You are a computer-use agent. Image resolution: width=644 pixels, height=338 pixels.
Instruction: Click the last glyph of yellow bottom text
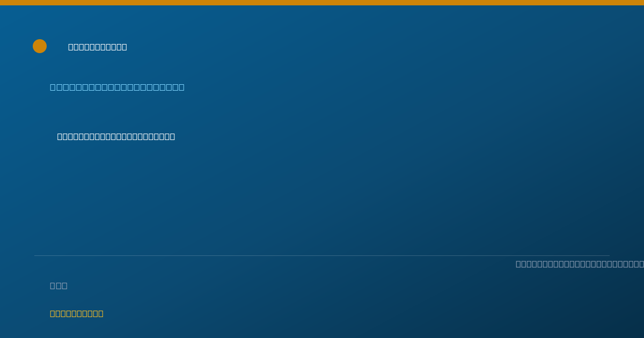tap(101, 313)
